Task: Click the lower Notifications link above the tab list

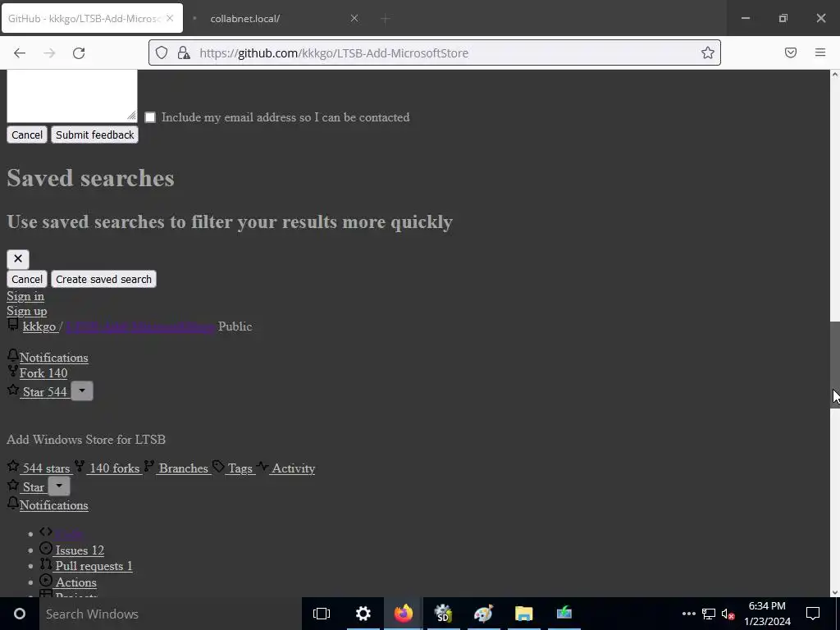Action: pyautogui.click(x=53, y=505)
